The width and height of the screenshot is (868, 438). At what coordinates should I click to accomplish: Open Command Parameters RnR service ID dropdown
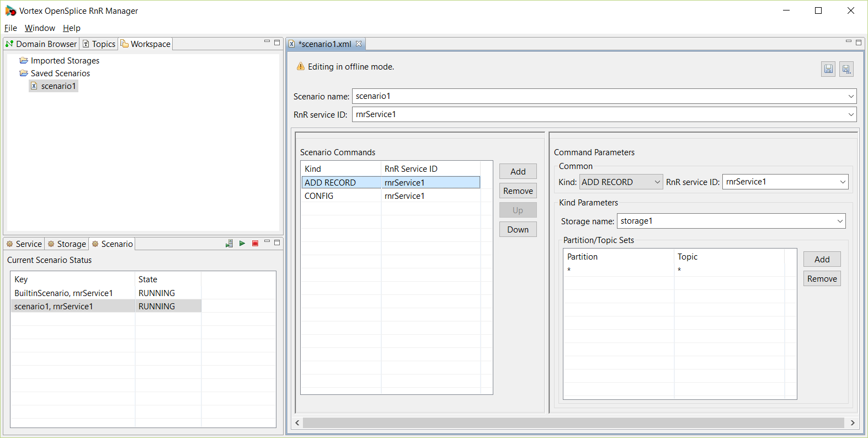pyautogui.click(x=843, y=182)
